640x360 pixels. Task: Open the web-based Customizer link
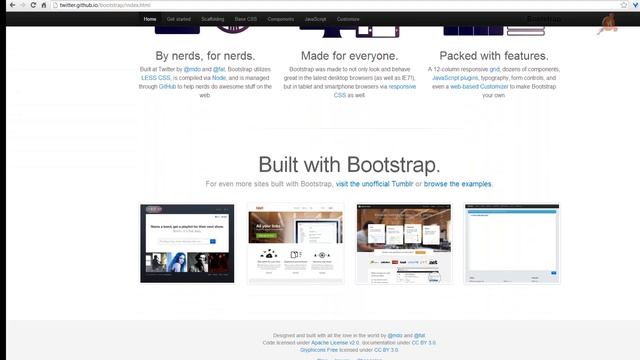[479, 87]
